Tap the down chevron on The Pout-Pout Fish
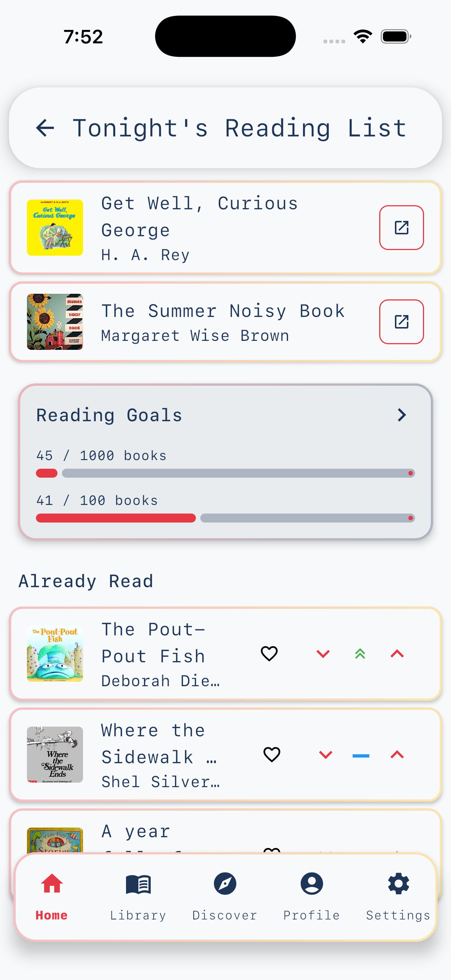The height and width of the screenshot is (980, 451). tap(323, 654)
